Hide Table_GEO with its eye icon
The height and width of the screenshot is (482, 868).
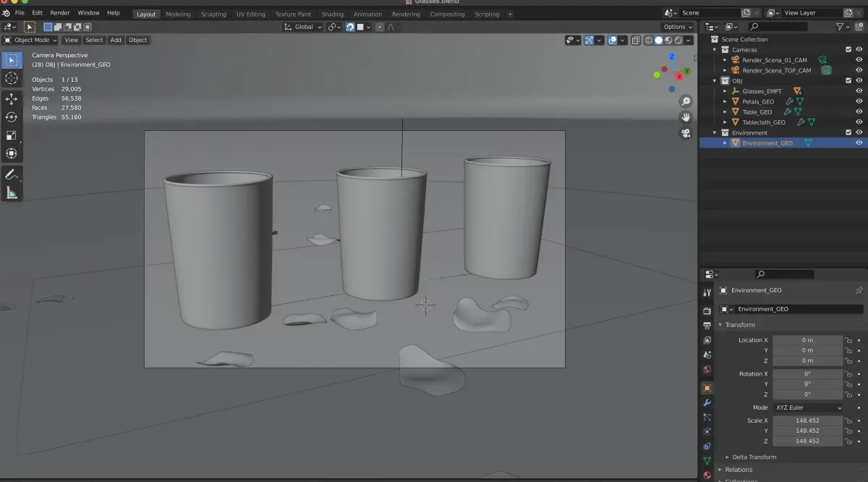tap(859, 111)
